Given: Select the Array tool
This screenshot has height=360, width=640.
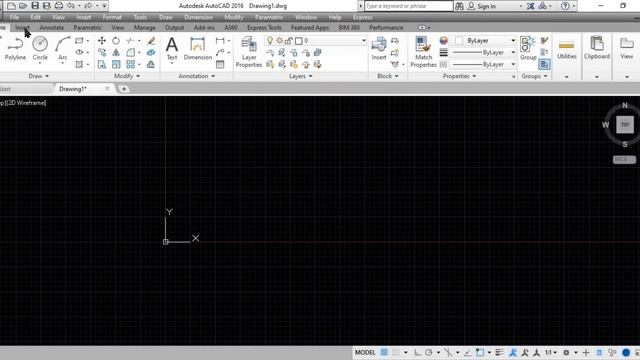Looking at the screenshot, I should pyautogui.click(x=130, y=64).
